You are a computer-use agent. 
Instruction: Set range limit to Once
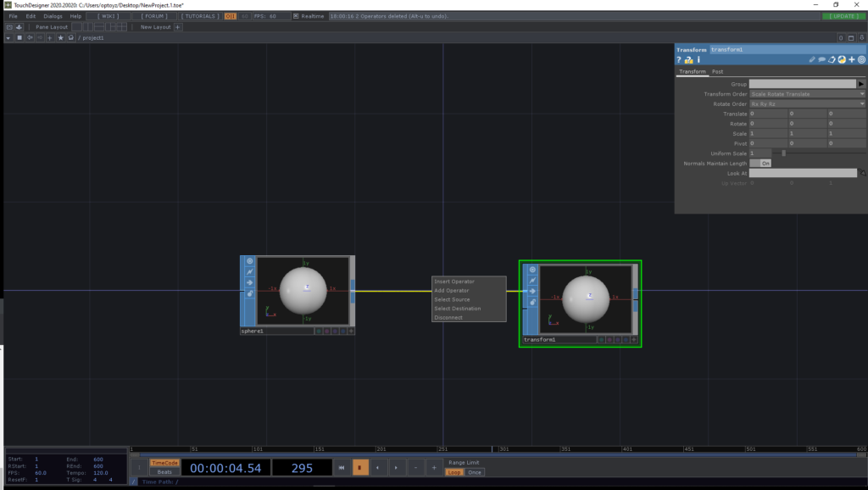pos(475,472)
